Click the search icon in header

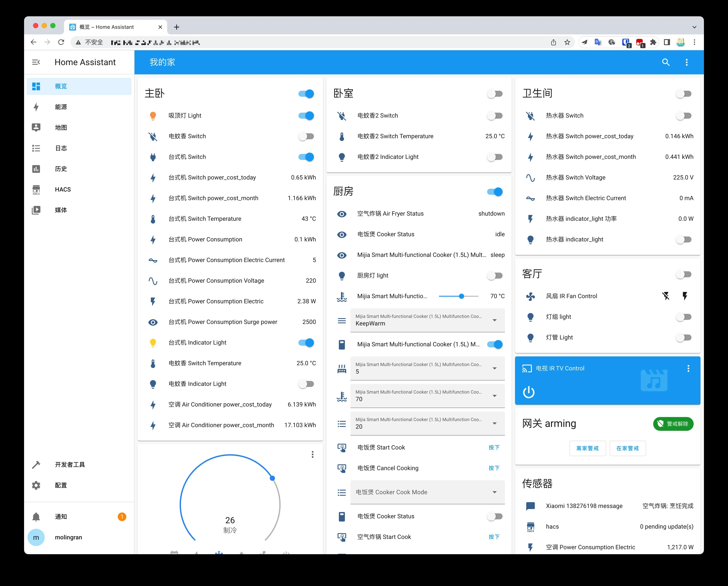[x=665, y=62]
